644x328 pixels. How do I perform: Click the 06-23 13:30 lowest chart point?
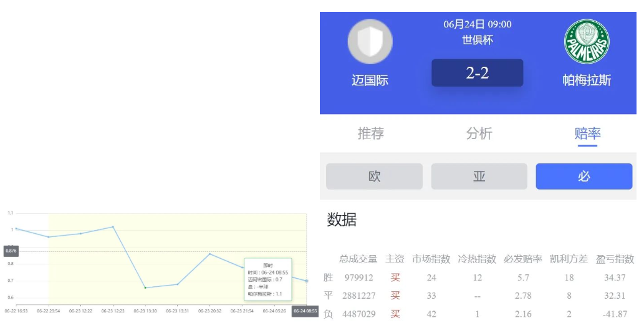click(145, 287)
